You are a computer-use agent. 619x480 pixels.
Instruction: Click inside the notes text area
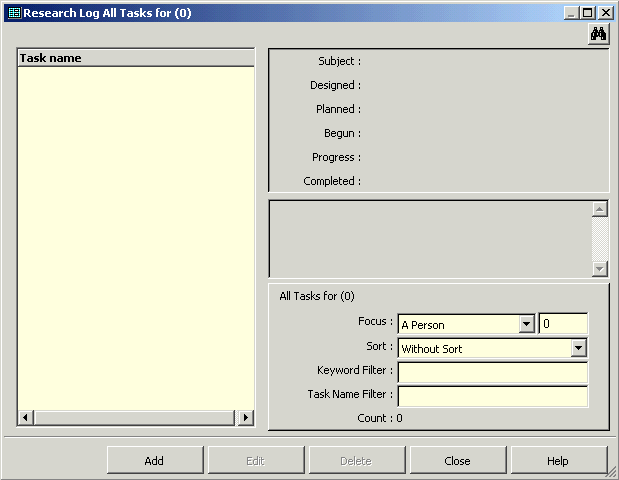[430, 238]
